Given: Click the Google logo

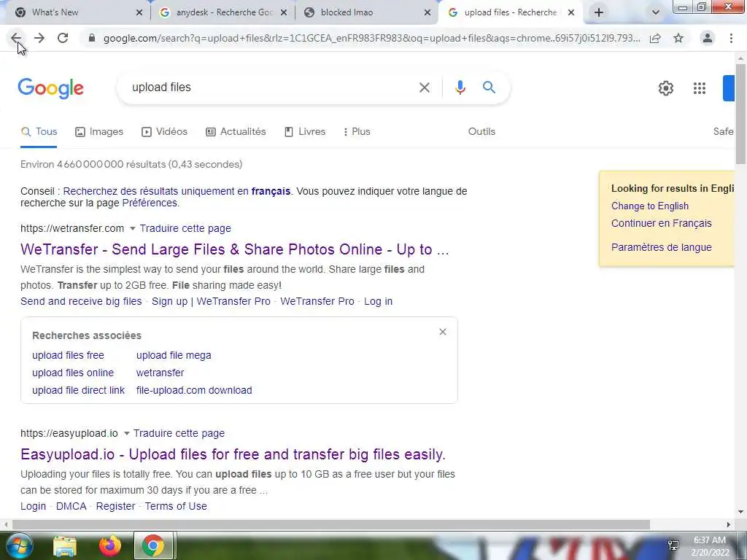Looking at the screenshot, I should click(x=51, y=88).
